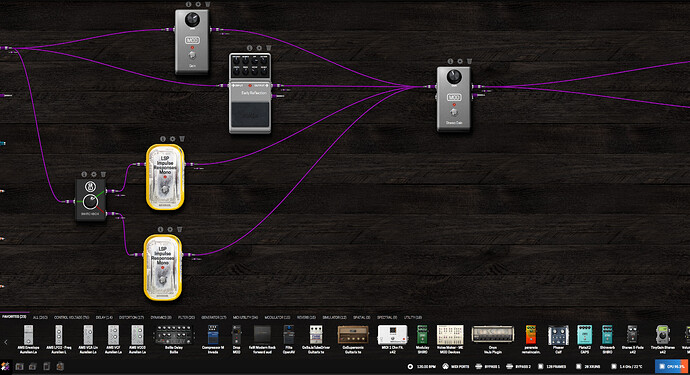The image size is (690, 375).
Task: Open MIDI Ports settings
Action: pos(455,366)
